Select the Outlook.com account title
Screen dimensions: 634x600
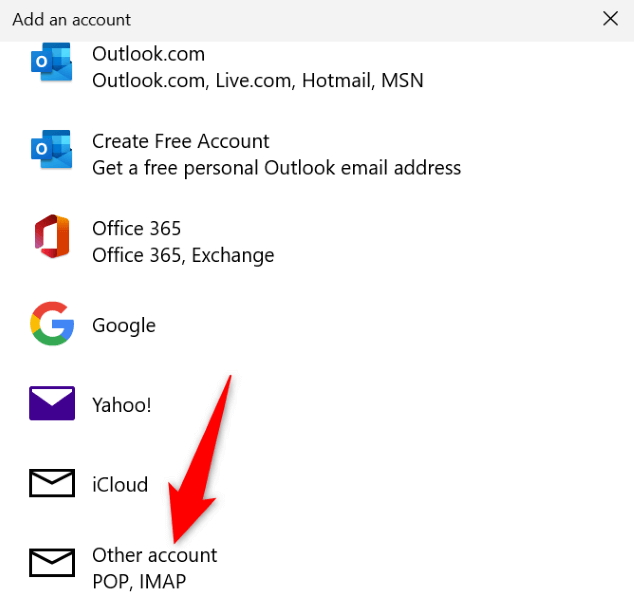[x=148, y=54]
